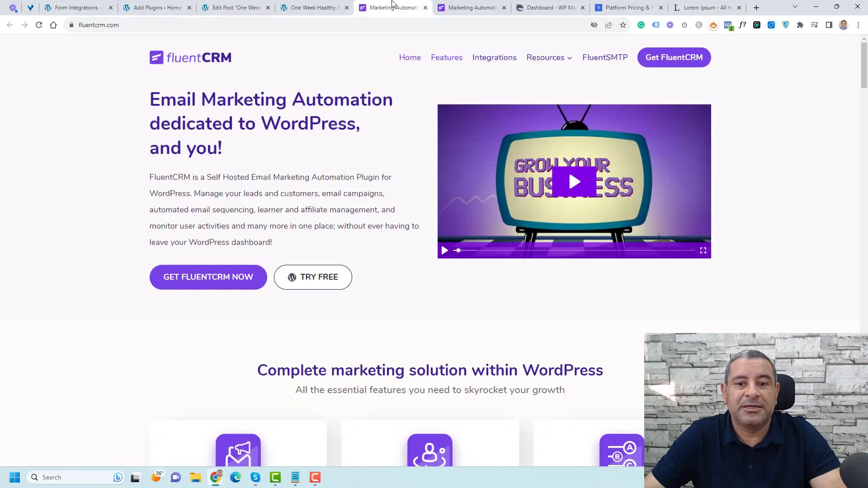Click the Get FluentCRM purple CTA button

click(674, 57)
